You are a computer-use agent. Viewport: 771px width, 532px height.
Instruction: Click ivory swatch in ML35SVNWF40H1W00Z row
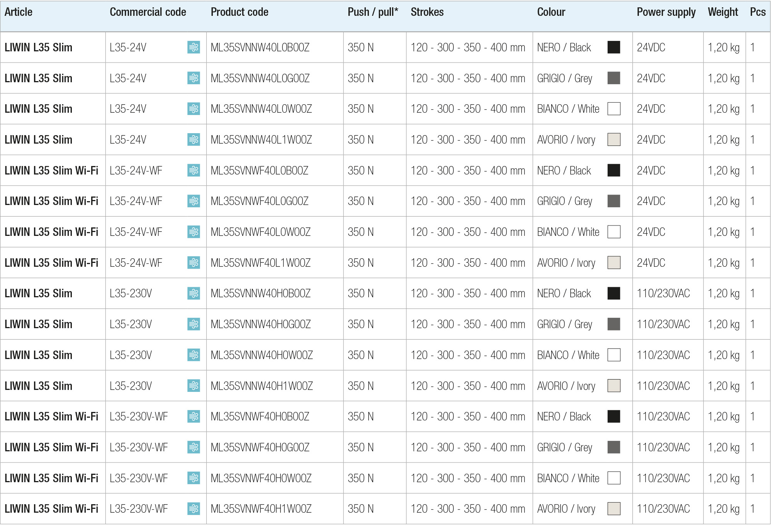pyautogui.click(x=614, y=508)
